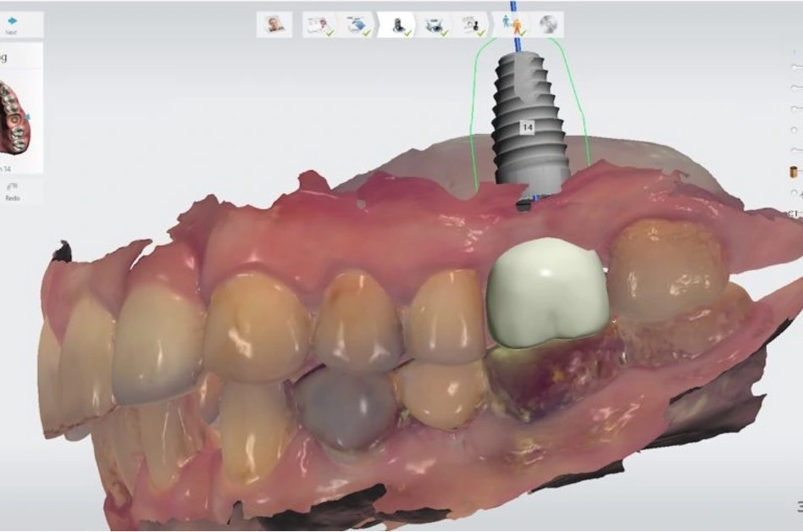Click the implant abutment icon on the right panel
This screenshot has width=803, height=532.
click(x=792, y=170)
